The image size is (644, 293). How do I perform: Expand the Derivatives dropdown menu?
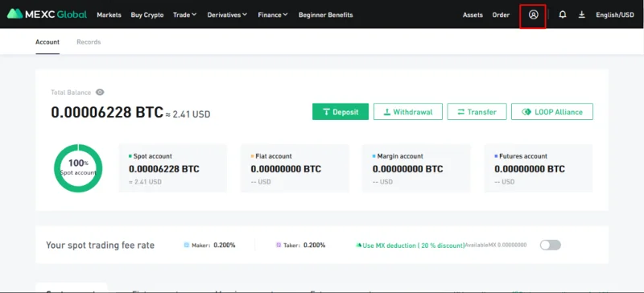227,14
